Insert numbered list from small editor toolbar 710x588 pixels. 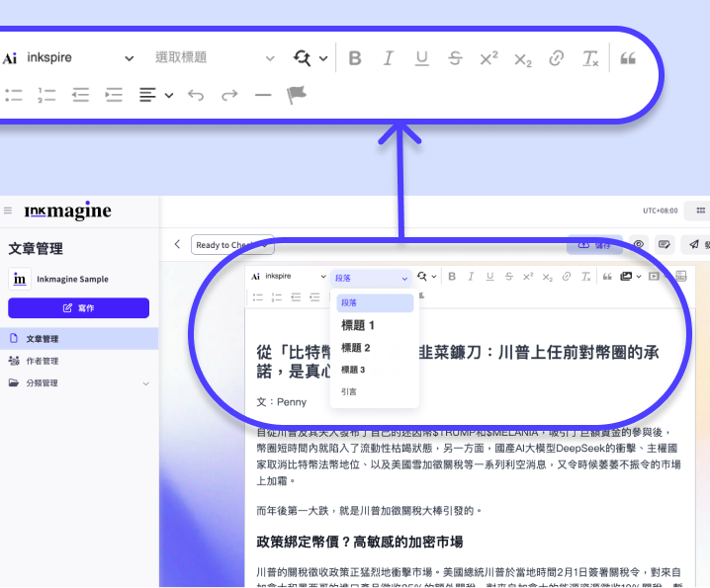277,297
